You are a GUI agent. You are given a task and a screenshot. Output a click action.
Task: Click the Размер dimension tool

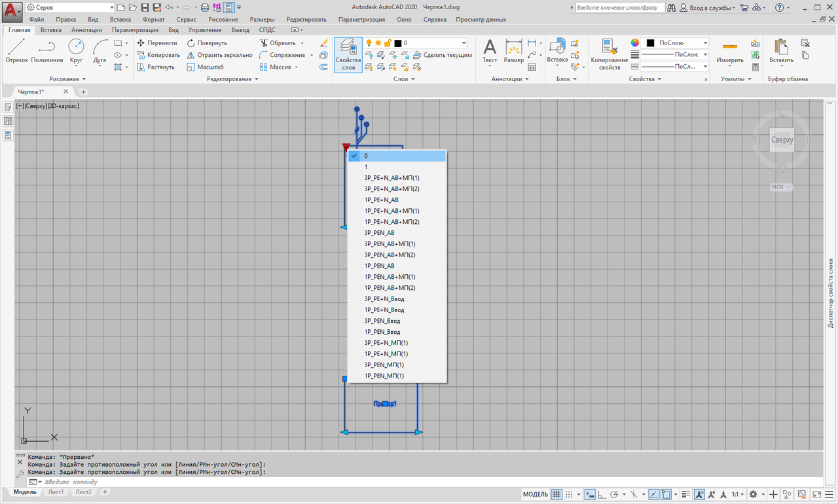point(514,52)
